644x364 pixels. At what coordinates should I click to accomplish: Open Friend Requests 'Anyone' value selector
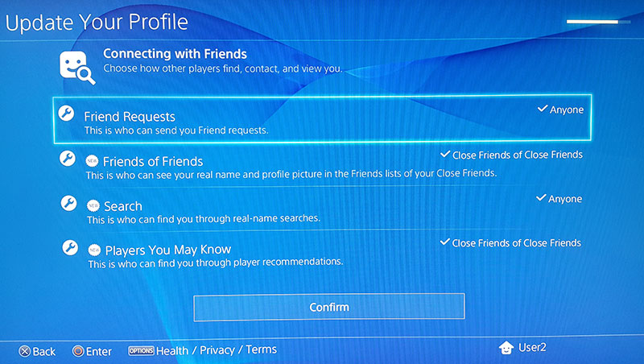[x=559, y=110]
